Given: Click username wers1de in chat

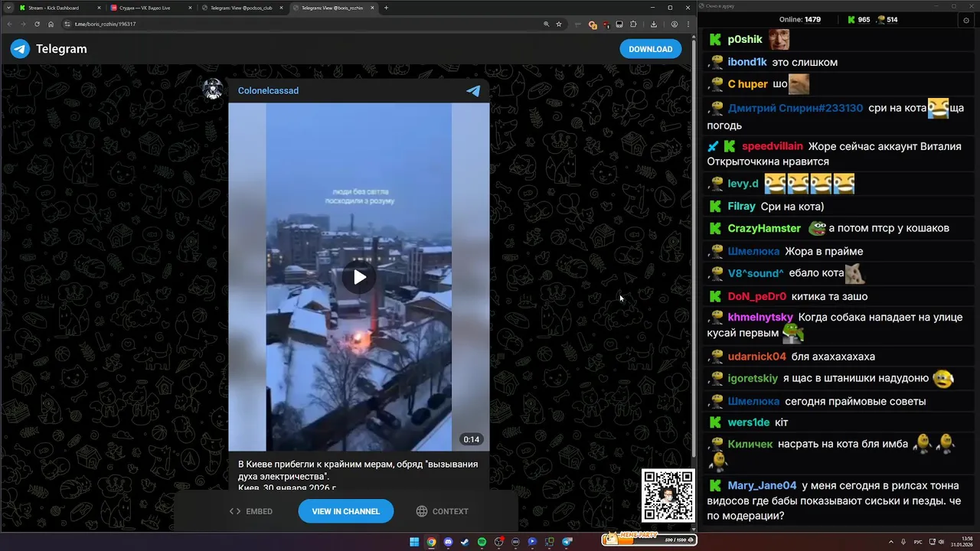Looking at the screenshot, I should pyautogui.click(x=749, y=422).
